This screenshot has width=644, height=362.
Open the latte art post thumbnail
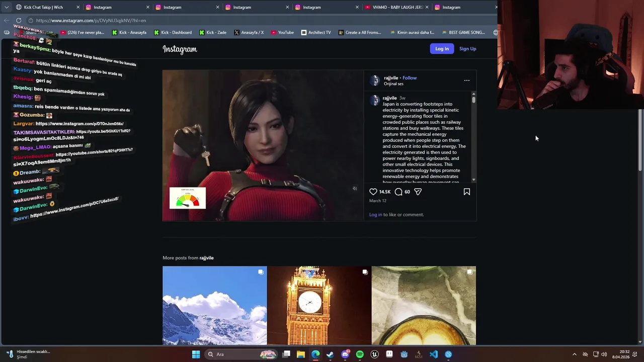tap(424, 306)
